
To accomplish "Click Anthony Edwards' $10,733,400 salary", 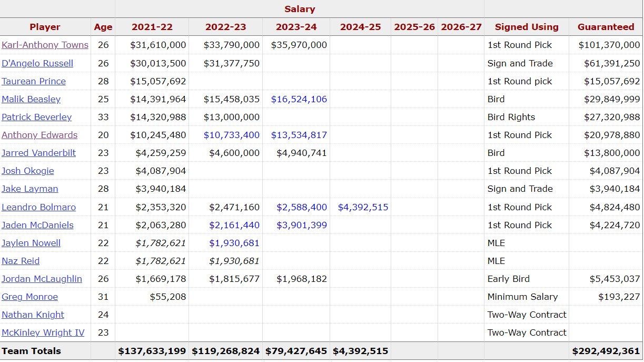I will tap(232, 135).
